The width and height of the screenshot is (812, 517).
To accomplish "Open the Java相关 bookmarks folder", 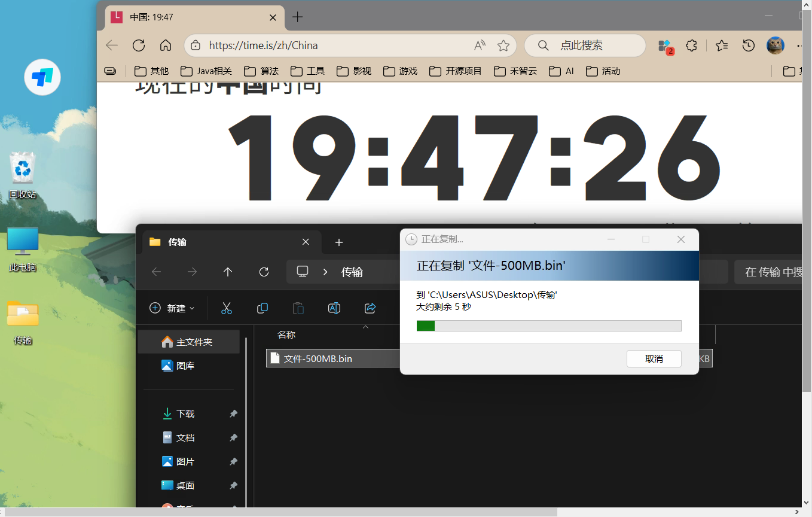I will point(206,71).
